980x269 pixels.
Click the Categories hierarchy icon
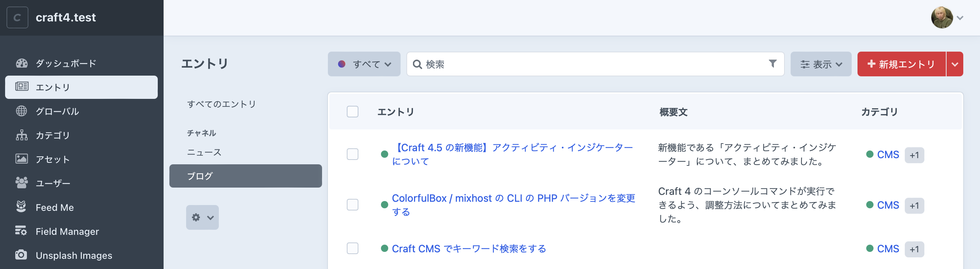21,135
